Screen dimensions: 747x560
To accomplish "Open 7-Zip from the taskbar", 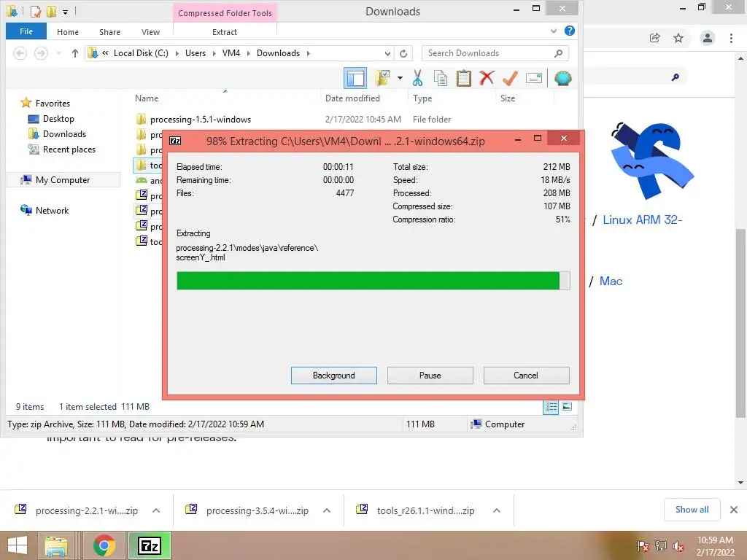I will 150,545.
